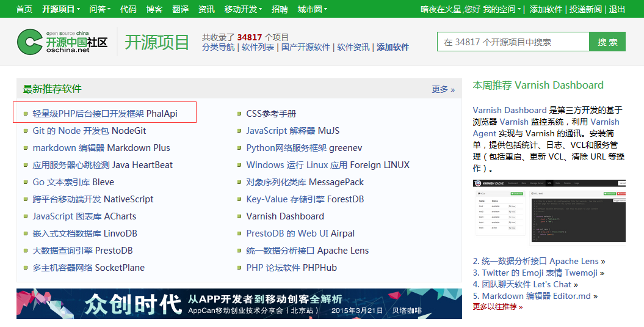Open the 首页 nav item
This screenshot has height=327, width=644.
[24, 9]
